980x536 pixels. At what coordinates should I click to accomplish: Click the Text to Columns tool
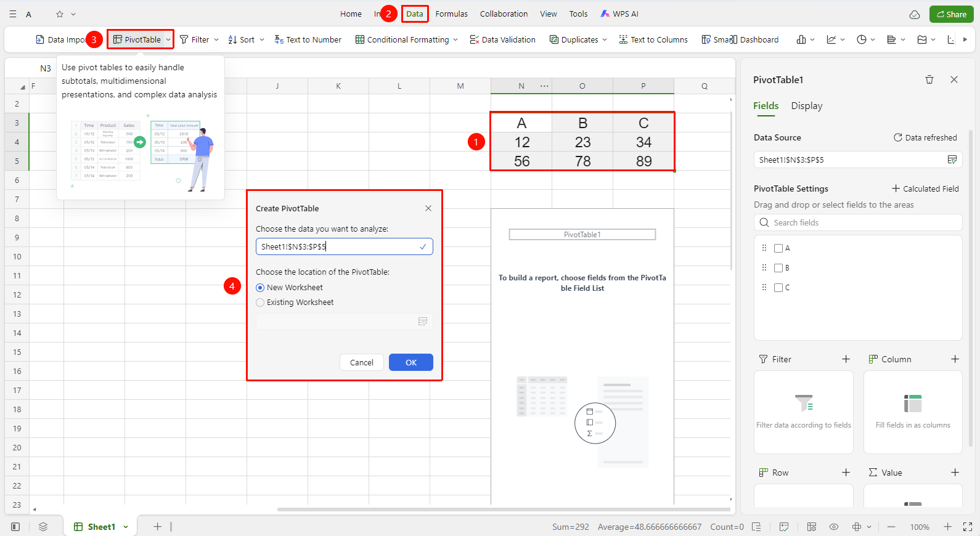pos(653,39)
